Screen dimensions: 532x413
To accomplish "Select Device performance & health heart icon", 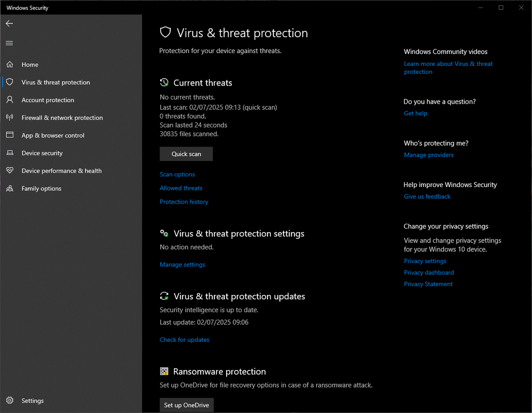I will click(10, 171).
